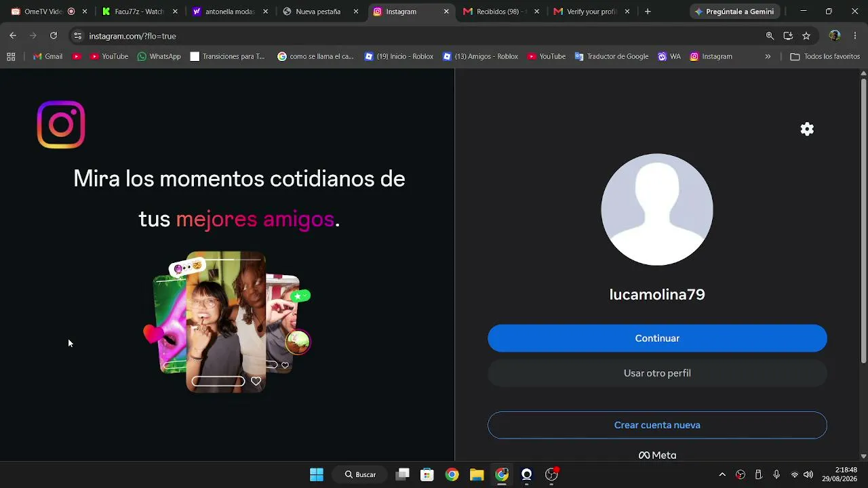
Task: Open the Transiciones para T... bookmark
Action: [x=227, y=57]
